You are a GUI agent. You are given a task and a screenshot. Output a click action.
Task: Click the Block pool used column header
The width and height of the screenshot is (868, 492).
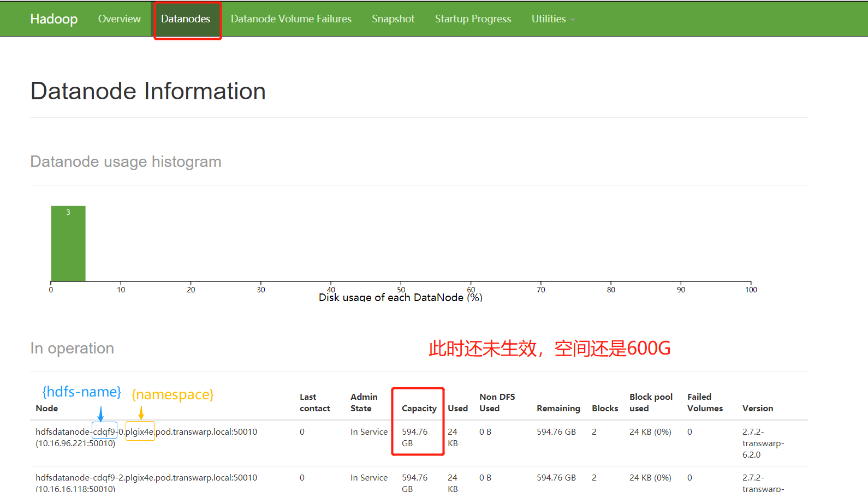pos(651,403)
